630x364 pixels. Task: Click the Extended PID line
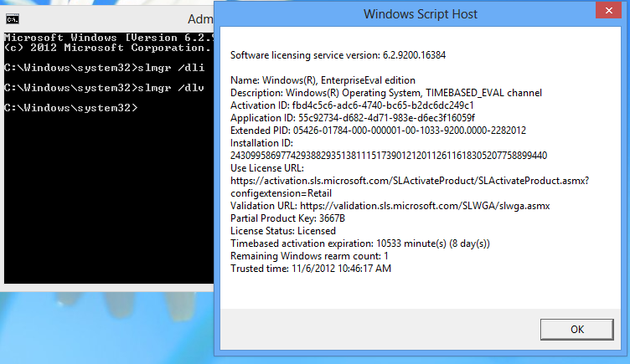point(378,131)
